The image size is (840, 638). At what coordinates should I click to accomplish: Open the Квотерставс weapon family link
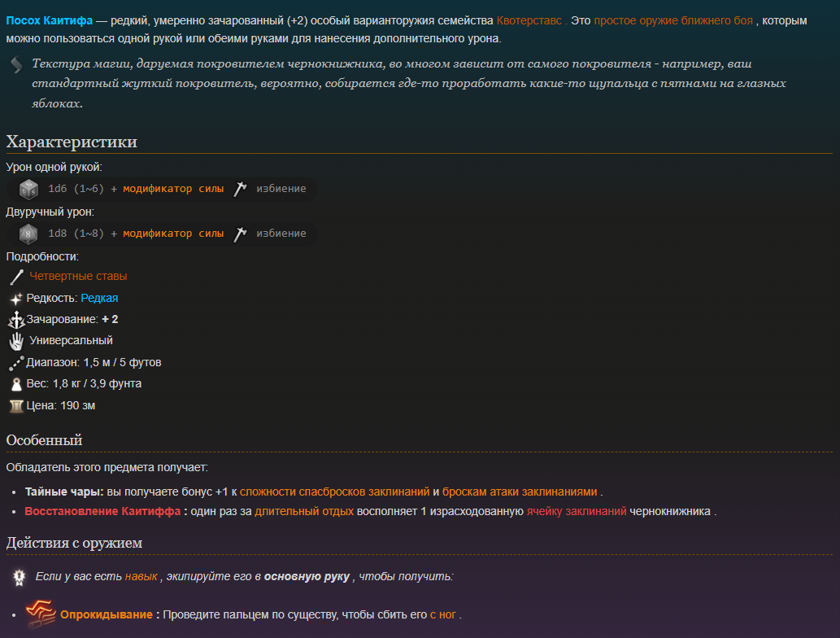coord(529,21)
